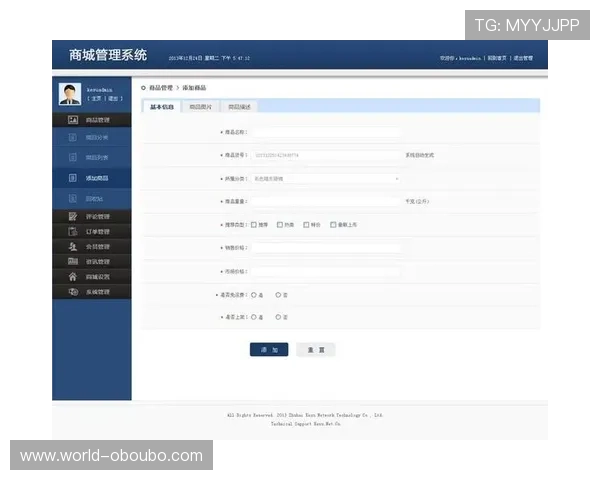Image resolution: width=600 pixels, height=480 pixels.
Task: Focus the 商品重量 input field
Action: tap(326, 201)
